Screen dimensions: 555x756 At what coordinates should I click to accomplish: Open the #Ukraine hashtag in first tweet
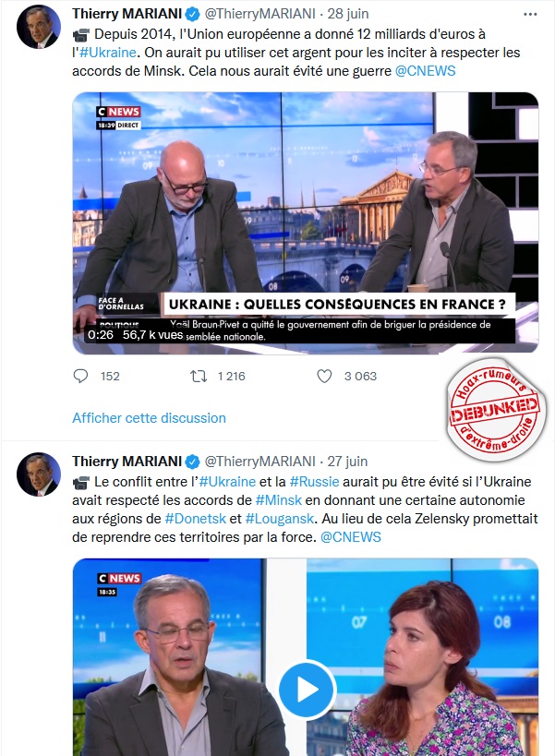pyautogui.click(x=108, y=52)
